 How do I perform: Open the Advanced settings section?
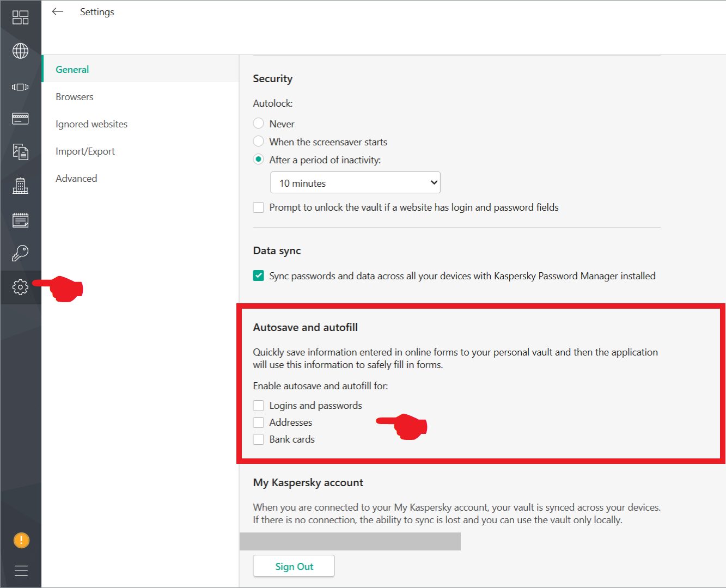tap(76, 179)
